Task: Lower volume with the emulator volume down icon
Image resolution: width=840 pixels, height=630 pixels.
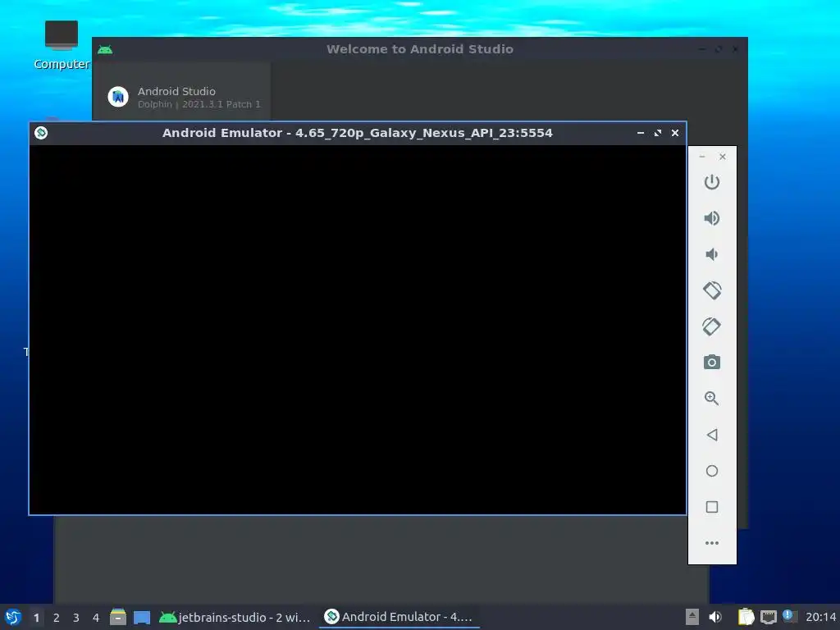Action: pos(711,254)
